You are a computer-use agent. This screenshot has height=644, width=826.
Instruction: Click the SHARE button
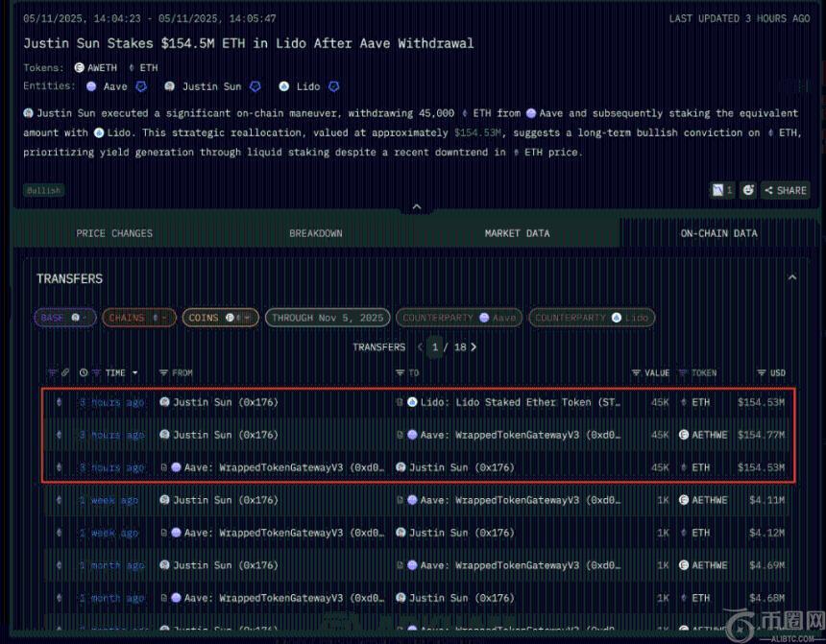click(x=786, y=190)
